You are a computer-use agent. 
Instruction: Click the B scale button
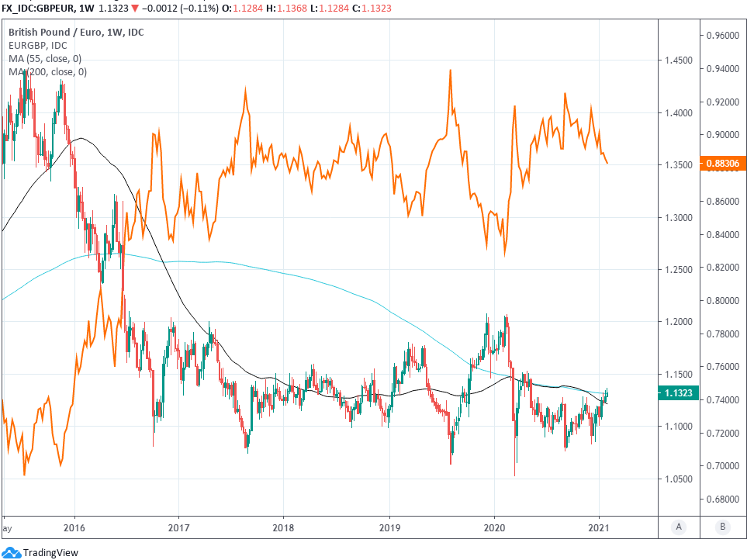coord(722,527)
